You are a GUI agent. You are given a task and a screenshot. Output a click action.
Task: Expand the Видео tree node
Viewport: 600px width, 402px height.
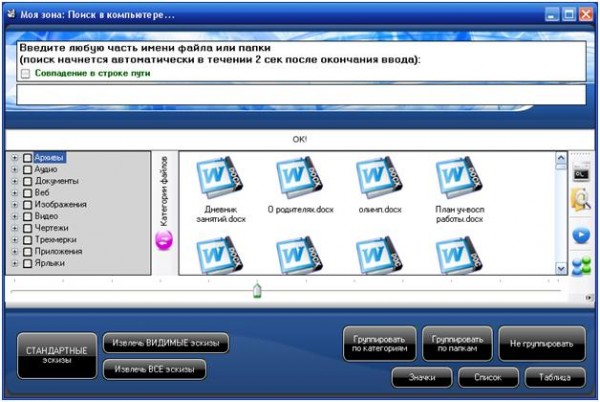click(15, 216)
